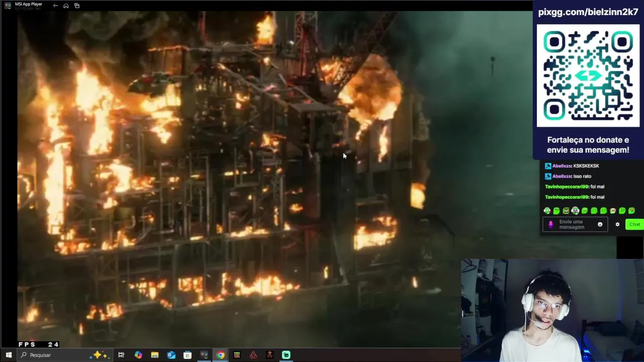This screenshot has height=362, width=644.
Task: Click the green Chat button
Action: (x=634, y=224)
